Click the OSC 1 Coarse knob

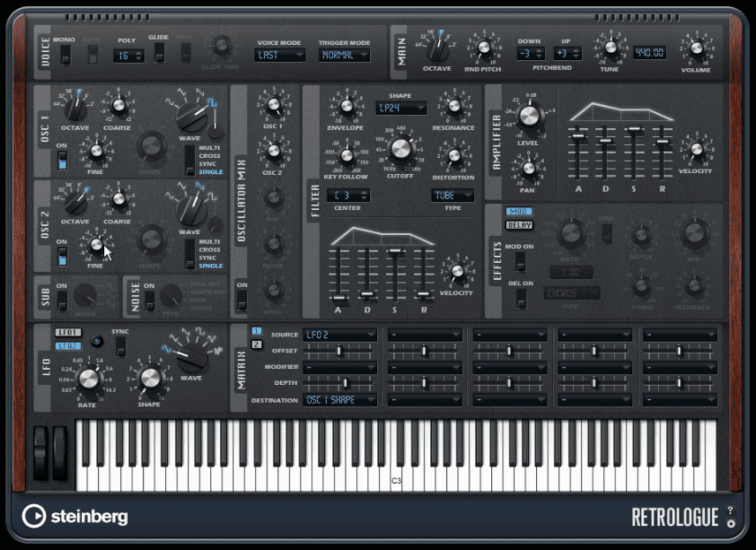coord(118,105)
